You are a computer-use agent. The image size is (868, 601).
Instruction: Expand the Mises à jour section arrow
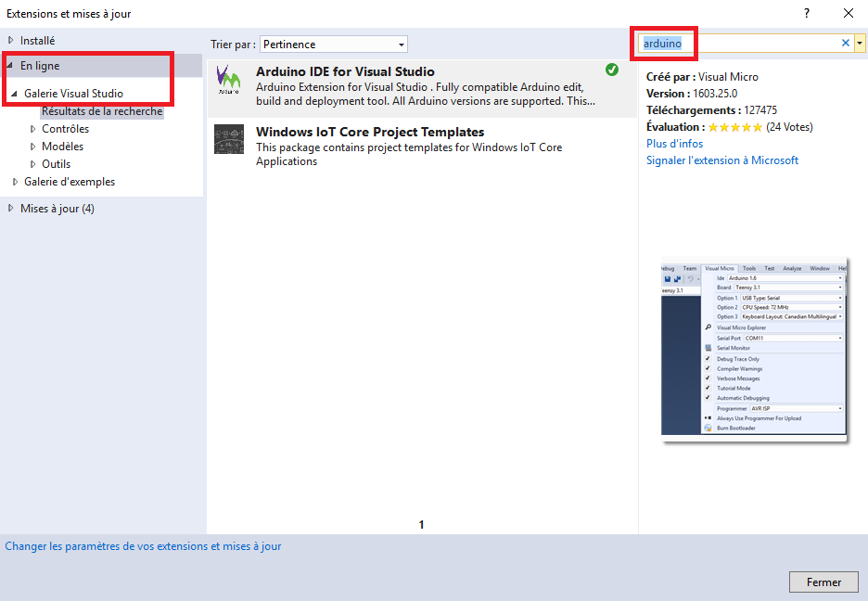pos(10,209)
